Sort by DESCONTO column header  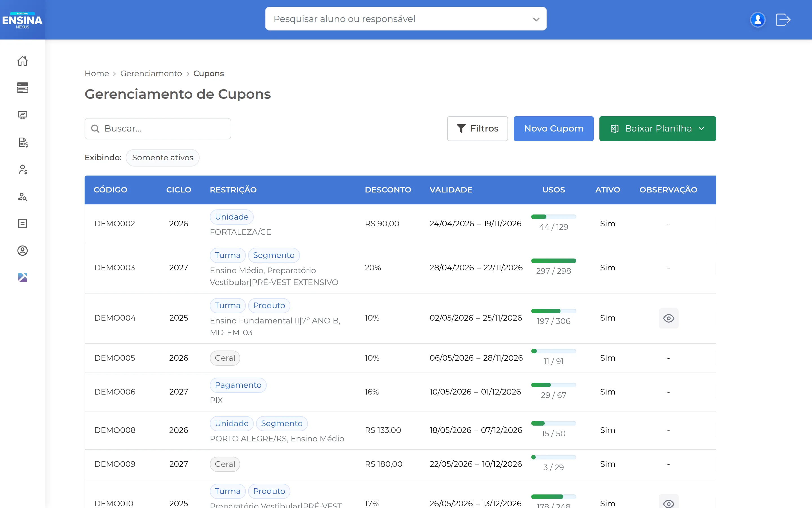pos(388,190)
